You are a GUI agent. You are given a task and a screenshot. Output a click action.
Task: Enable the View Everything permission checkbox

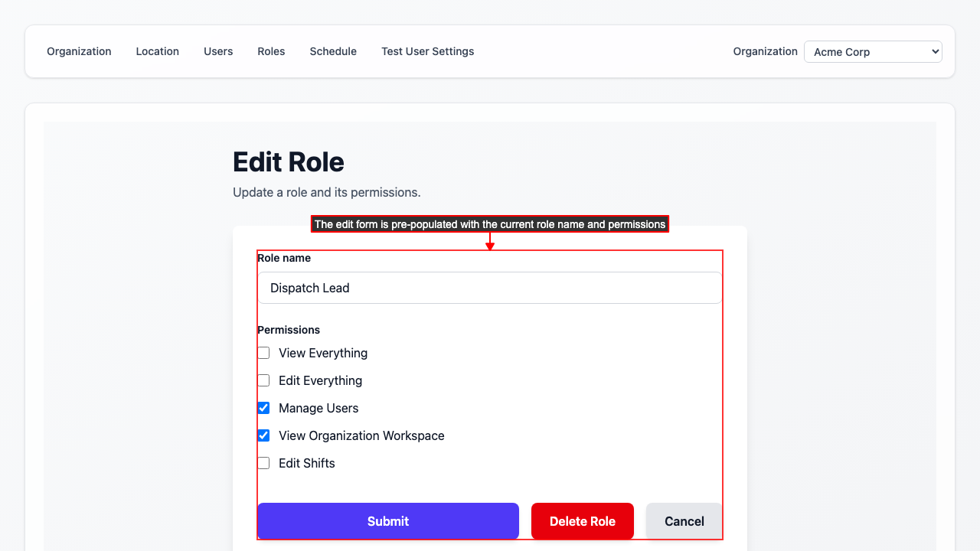pos(263,353)
